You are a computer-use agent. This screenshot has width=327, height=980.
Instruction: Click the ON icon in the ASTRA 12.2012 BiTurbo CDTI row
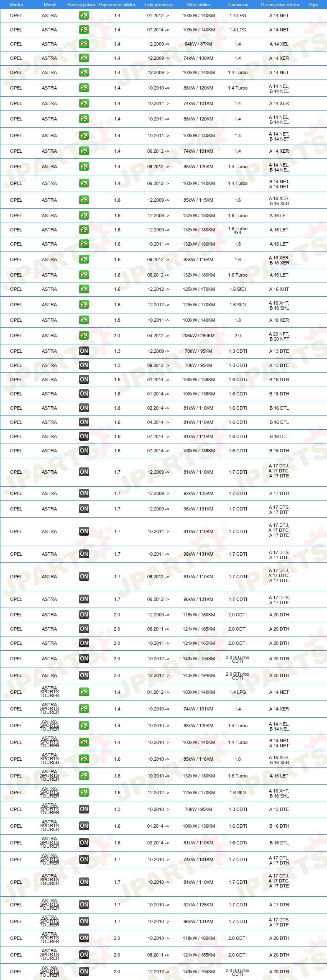[x=84, y=675]
